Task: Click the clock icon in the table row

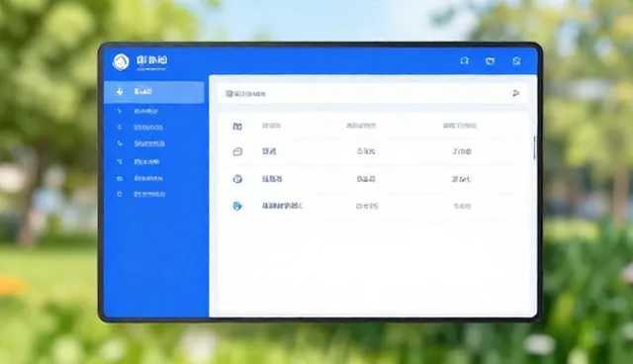Action: (x=237, y=179)
